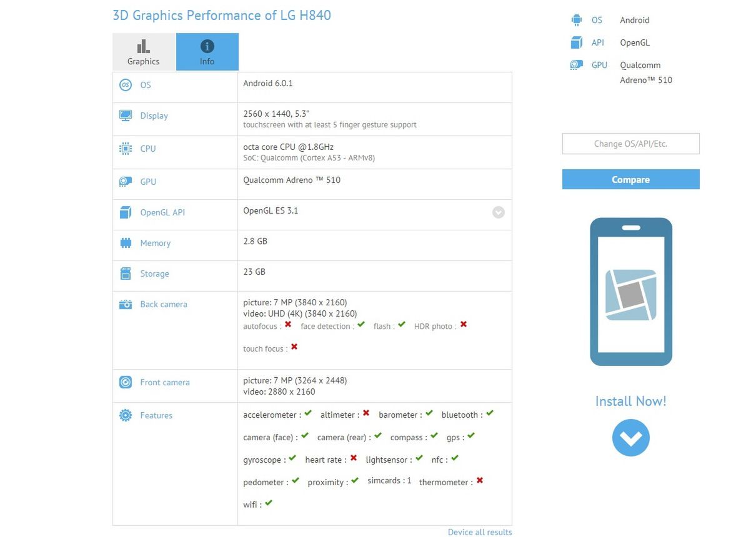Click the bluetooth green checkmark

click(x=490, y=413)
